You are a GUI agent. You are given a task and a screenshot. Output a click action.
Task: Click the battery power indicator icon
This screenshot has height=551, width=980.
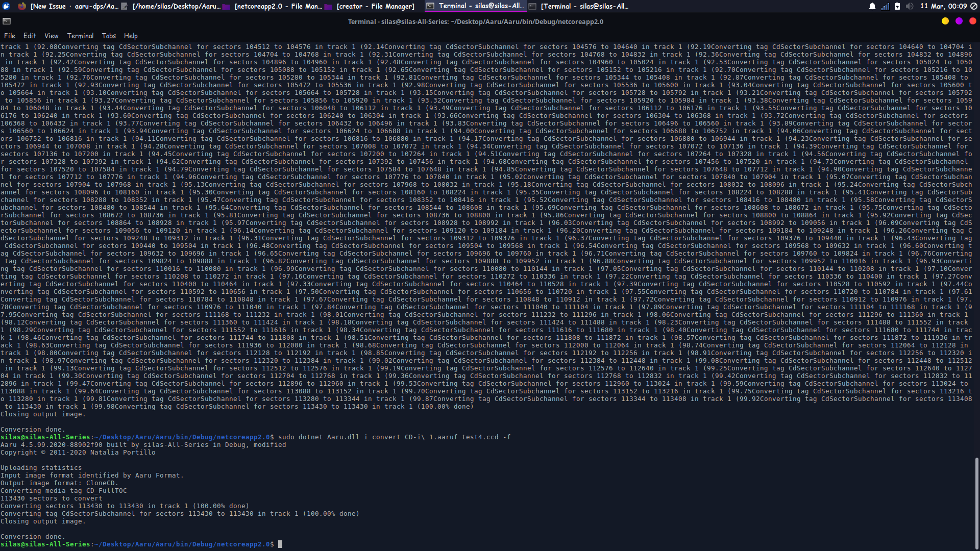[897, 6]
